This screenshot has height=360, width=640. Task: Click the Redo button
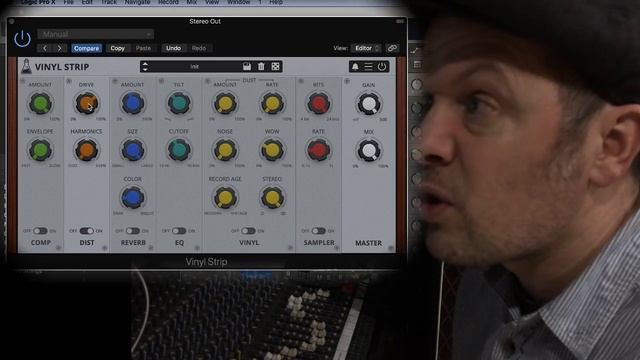tap(199, 48)
